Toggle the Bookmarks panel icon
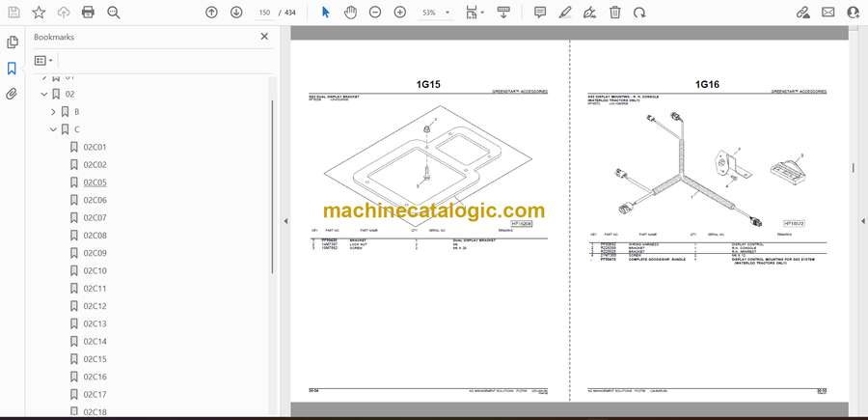Screen dimensions: 868x420 [12, 69]
